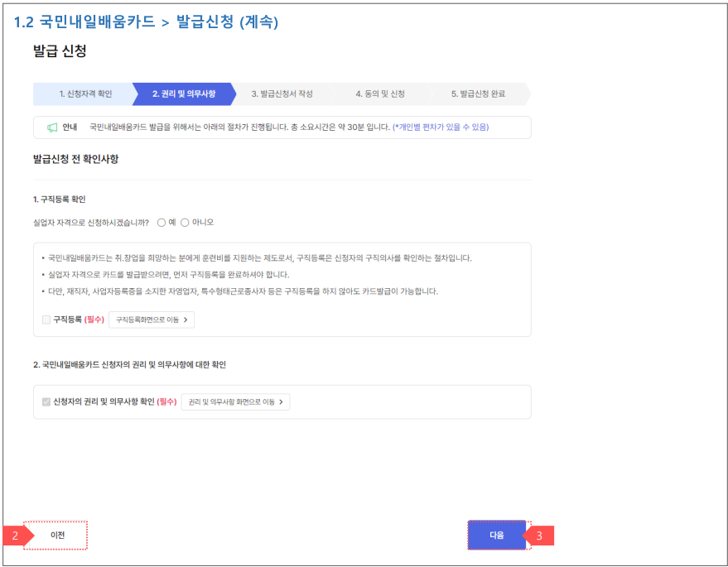The width and height of the screenshot is (728, 567).
Task: Click the red annotation arrow labeled 3
Action: 539,536
